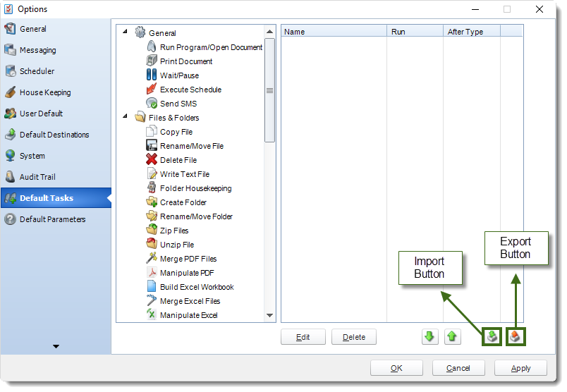Screen dimensions: 567x392
Task: Select the Build Excel Workbook item text
Action: tap(197, 287)
